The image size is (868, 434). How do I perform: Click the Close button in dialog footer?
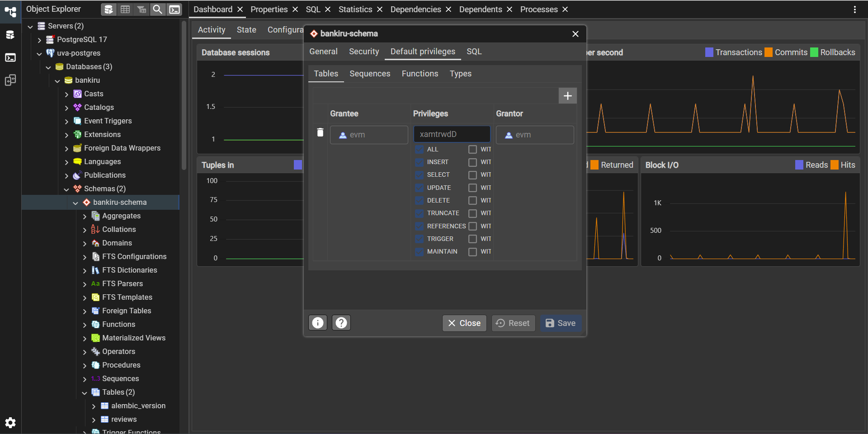click(464, 323)
